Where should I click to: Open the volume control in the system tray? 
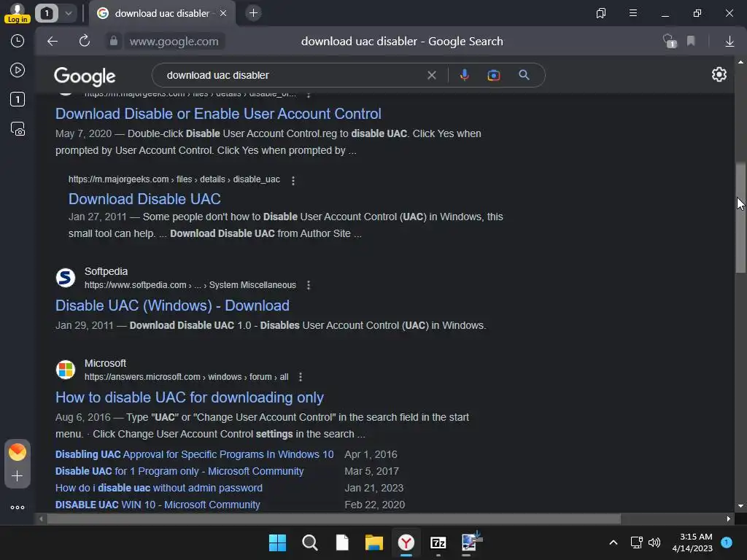coord(654,542)
